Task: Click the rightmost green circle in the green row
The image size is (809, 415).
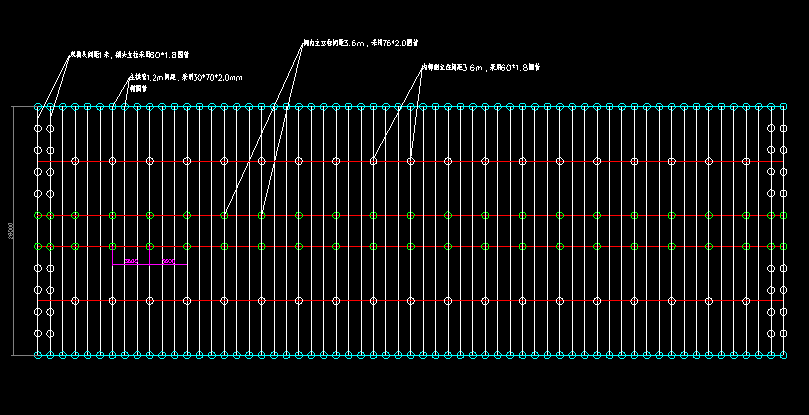Action: pos(782,215)
